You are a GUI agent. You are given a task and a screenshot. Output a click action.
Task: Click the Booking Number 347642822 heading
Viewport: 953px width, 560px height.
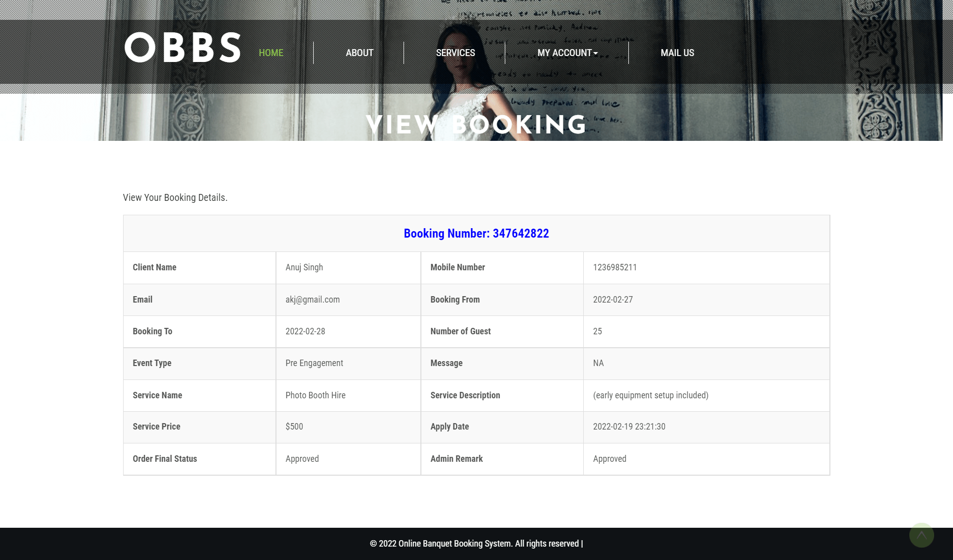pos(476,233)
